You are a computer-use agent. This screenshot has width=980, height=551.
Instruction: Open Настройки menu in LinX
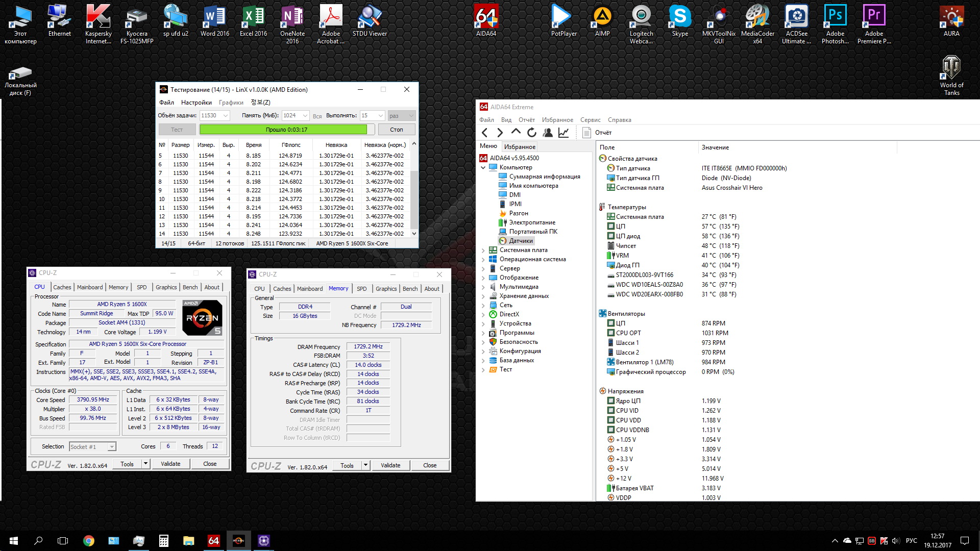click(196, 103)
